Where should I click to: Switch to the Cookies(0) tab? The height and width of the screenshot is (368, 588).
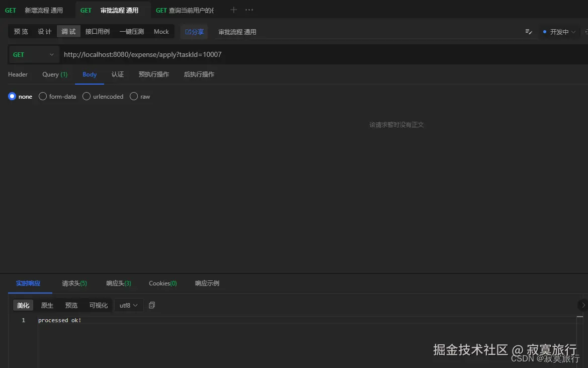pyautogui.click(x=162, y=283)
